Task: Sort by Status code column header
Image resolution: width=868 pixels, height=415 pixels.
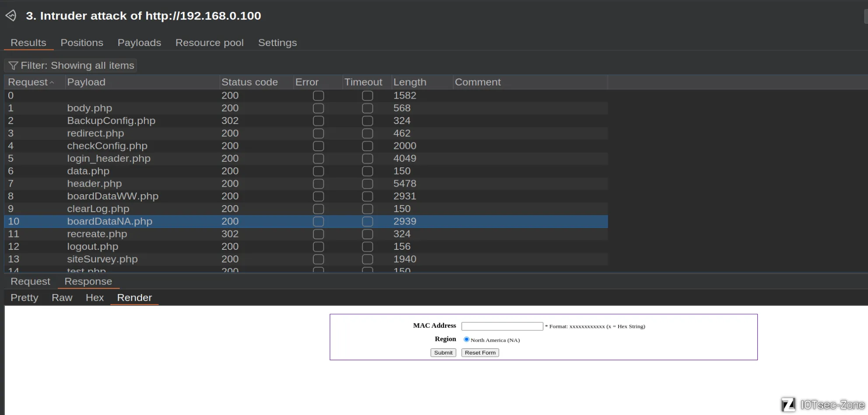Action: click(x=256, y=82)
